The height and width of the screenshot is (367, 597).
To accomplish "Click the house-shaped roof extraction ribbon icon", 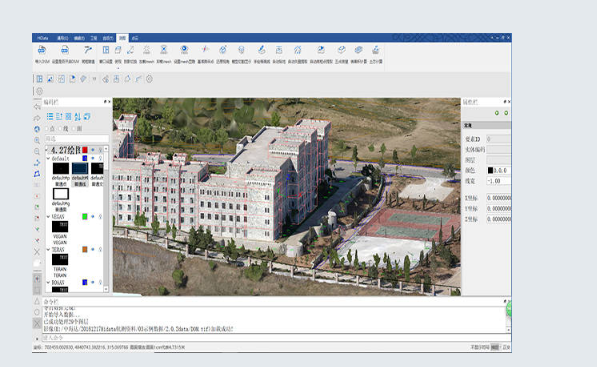I will [298, 50].
